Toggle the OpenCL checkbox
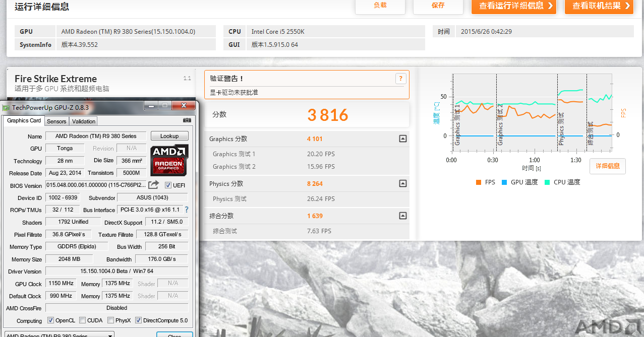This screenshot has height=337, width=644. 50,320
